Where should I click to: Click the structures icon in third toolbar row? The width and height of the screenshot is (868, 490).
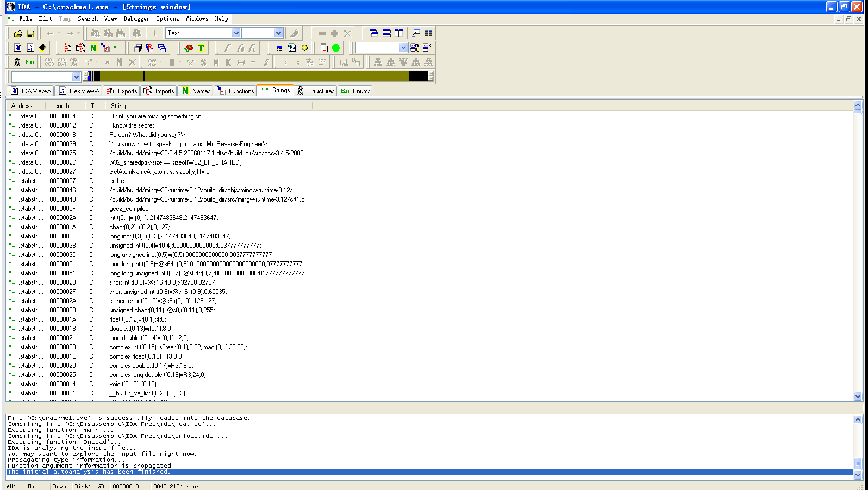tap(17, 62)
